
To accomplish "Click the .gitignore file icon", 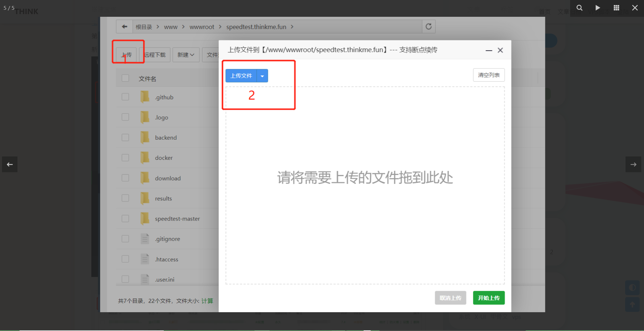I will 145,239.
